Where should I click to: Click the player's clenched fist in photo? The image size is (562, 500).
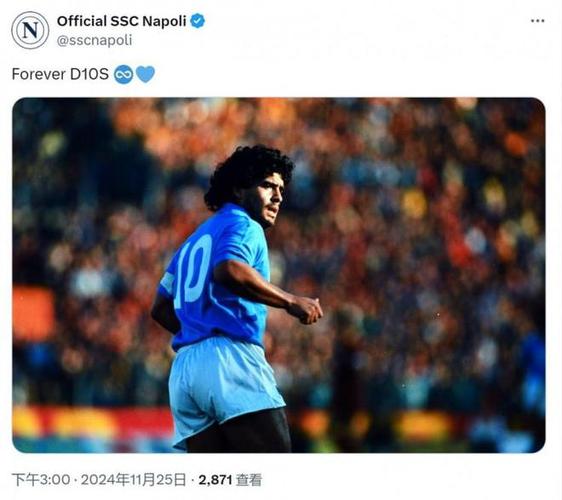click(305, 309)
